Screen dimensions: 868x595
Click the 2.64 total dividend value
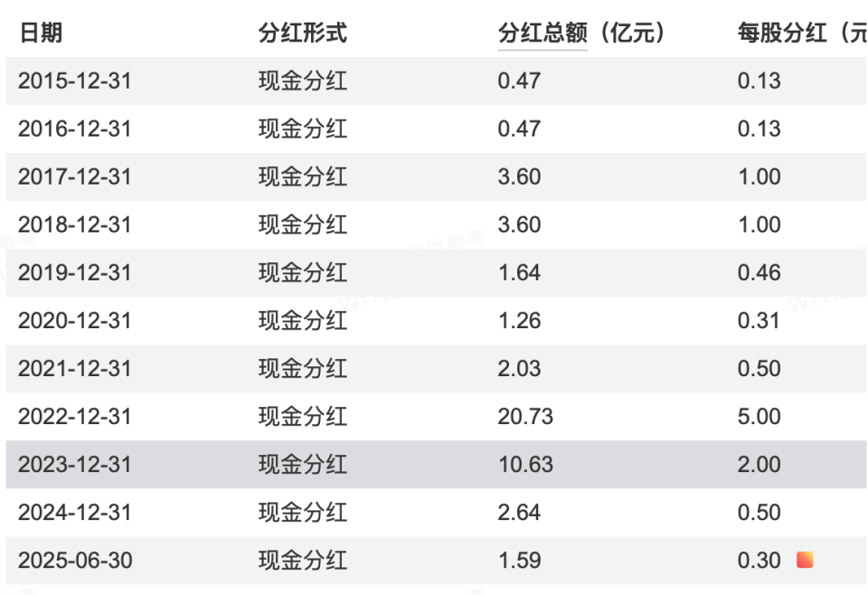pyautogui.click(x=519, y=512)
